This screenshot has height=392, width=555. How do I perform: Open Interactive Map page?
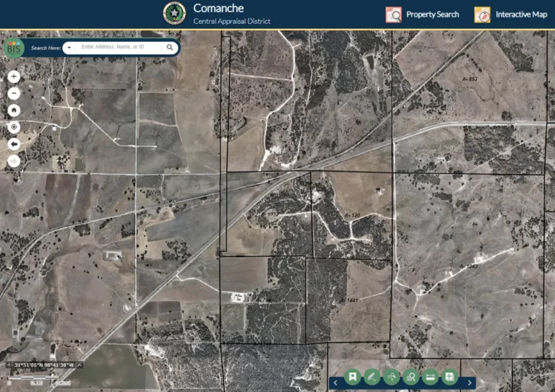[x=511, y=14]
